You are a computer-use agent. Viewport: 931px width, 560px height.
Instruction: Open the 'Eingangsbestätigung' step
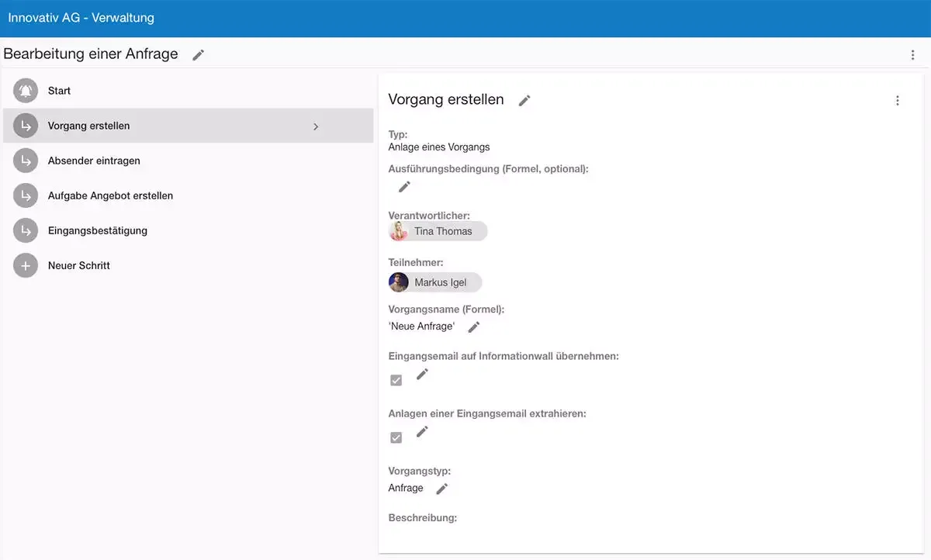(x=98, y=230)
